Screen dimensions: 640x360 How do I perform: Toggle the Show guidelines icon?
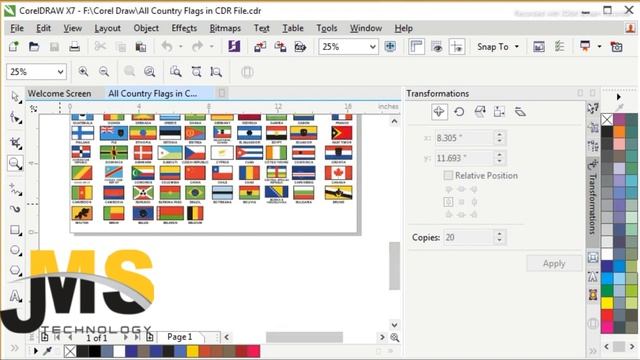click(457, 47)
